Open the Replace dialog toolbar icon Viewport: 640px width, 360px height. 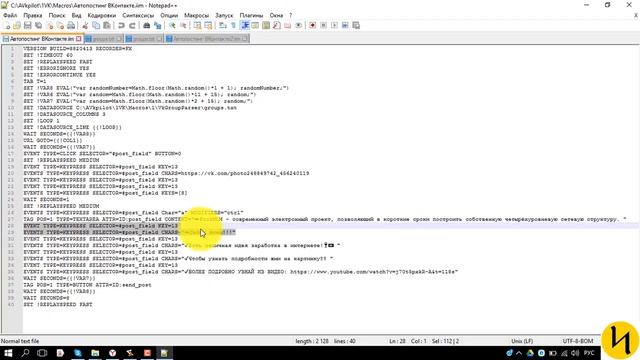158,25
